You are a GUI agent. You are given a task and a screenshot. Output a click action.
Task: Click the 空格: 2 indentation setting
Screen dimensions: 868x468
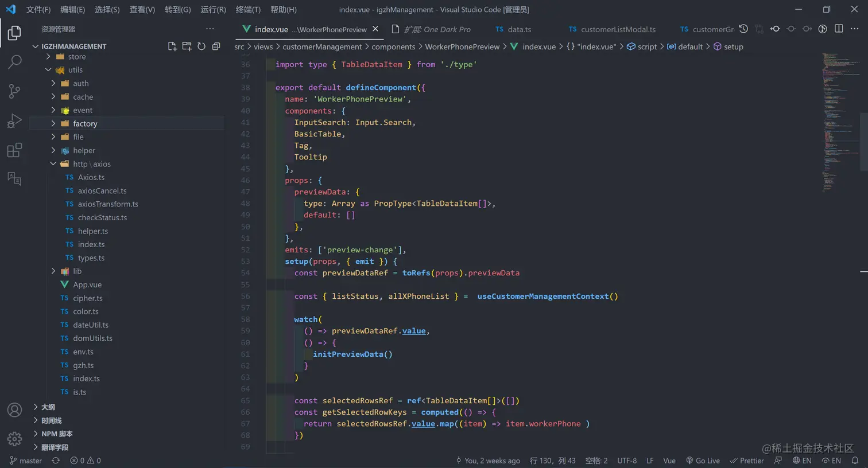(596, 461)
